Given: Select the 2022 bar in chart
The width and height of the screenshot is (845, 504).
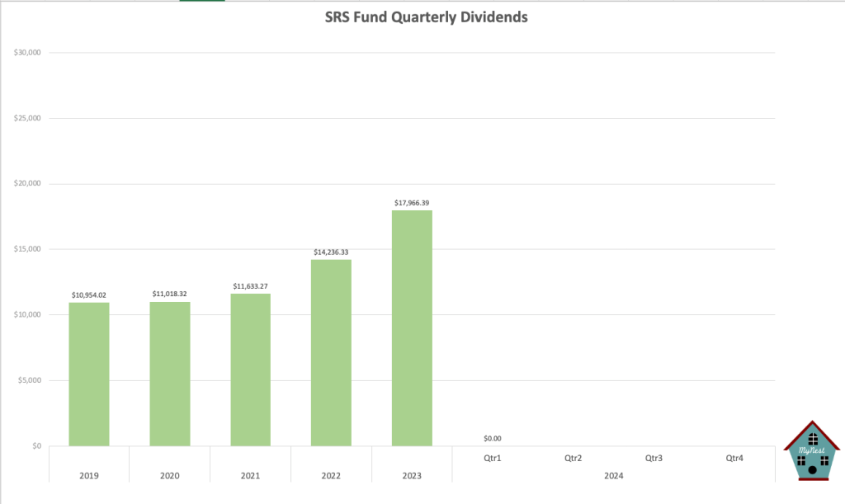Looking at the screenshot, I should tap(331, 353).
